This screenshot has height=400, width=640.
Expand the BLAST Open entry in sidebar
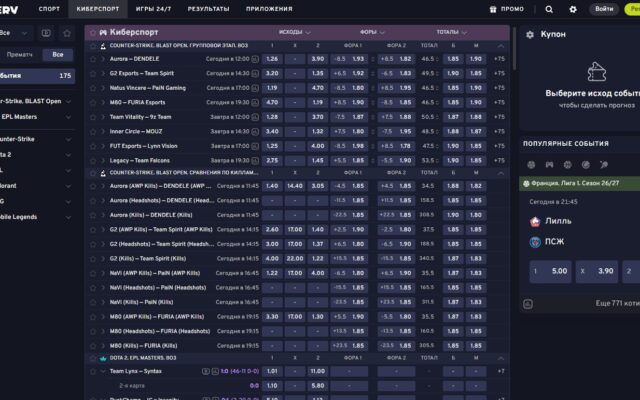coord(68,101)
